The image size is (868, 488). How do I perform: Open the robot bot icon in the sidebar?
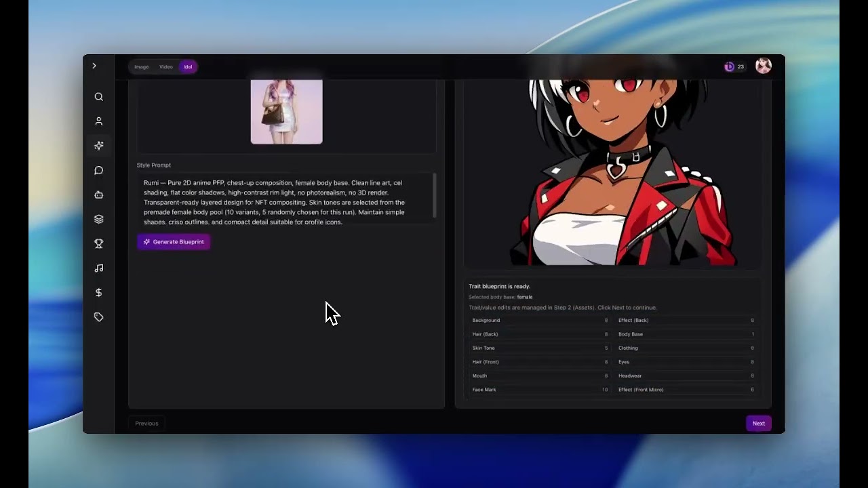tap(99, 195)
